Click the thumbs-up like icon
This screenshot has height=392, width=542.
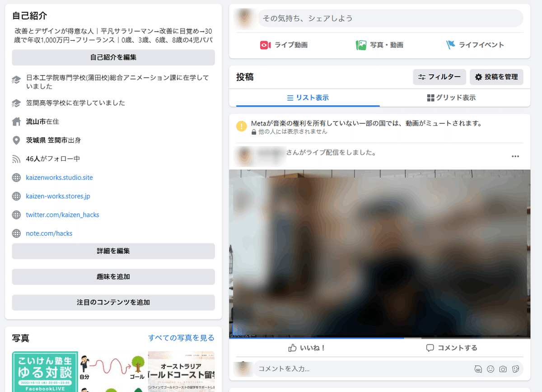(293, 348)
